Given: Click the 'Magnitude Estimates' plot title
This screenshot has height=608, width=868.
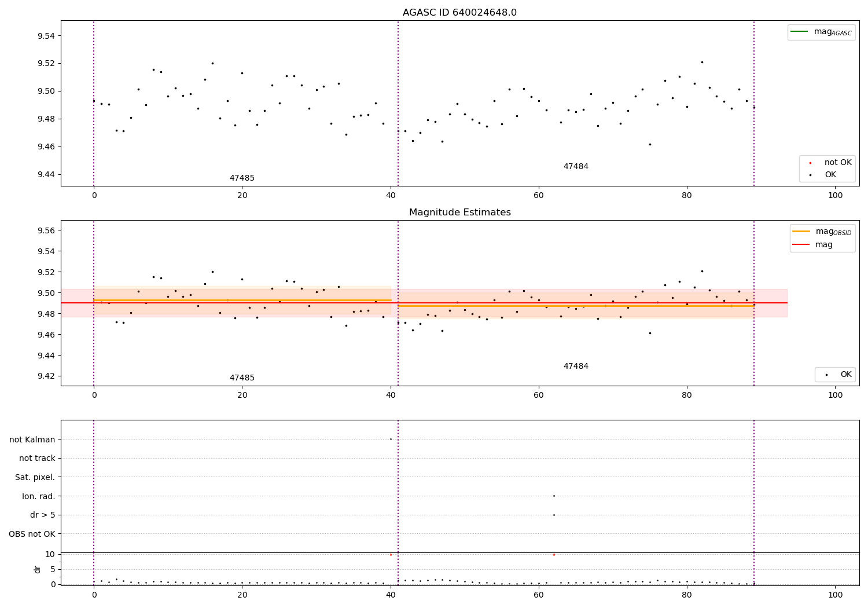Looking at the screenshot, I should [459, 213].
